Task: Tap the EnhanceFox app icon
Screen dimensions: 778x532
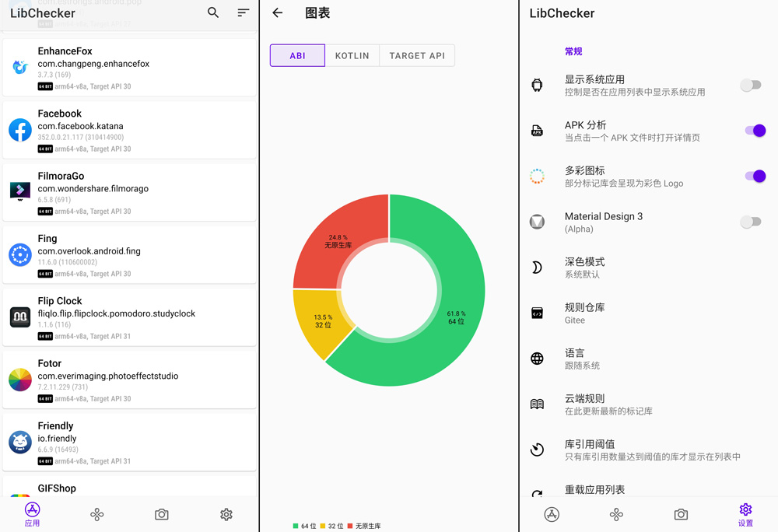Action: (20, 67)
